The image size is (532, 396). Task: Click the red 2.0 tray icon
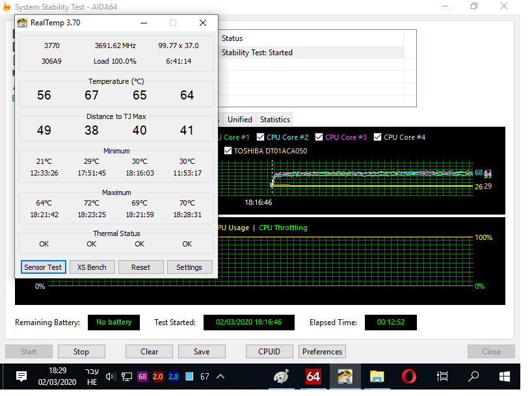pyautogui.click(x=158, y=376)
